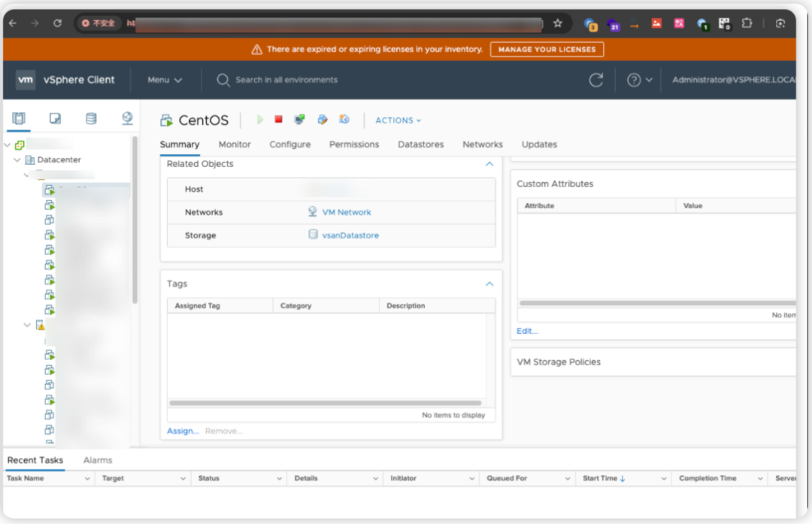Viewport: 812px width, 524px height.
Task: Open the Status column dropdown
Action: click(279, 478)
